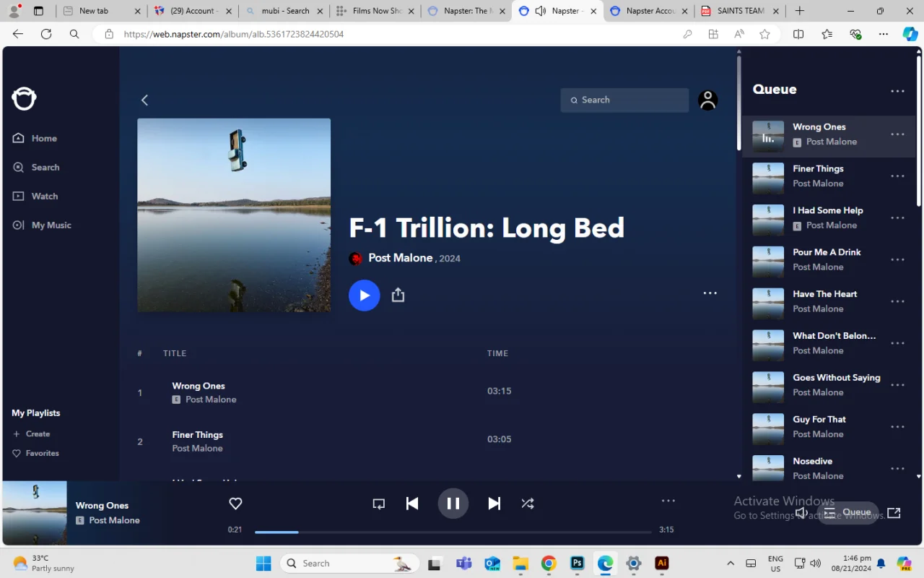Pause the current song

[x=453, y=504]
